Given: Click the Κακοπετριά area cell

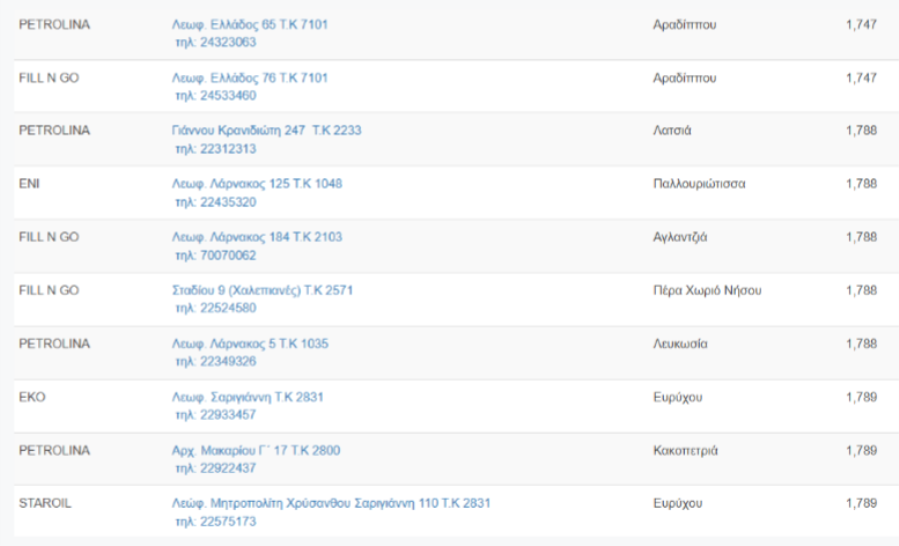Looking at the screenshot, I should (x=685, y=450).
